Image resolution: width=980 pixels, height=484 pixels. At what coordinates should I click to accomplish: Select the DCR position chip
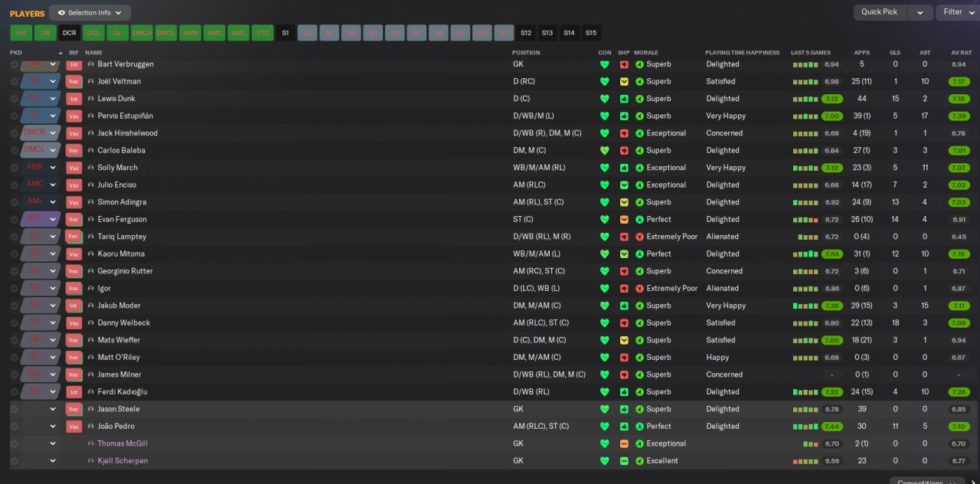[70, 33]
